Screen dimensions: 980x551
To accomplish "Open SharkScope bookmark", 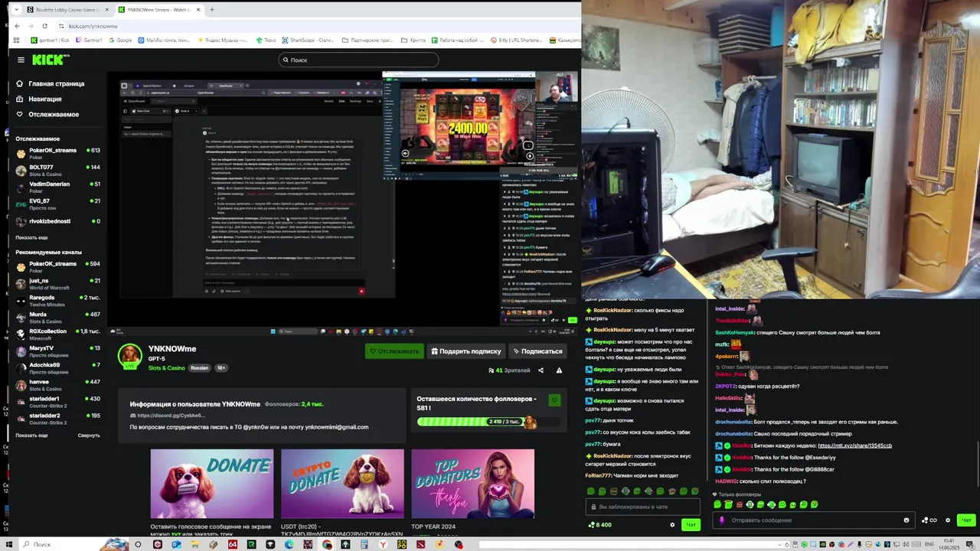I will pos(308,40).
